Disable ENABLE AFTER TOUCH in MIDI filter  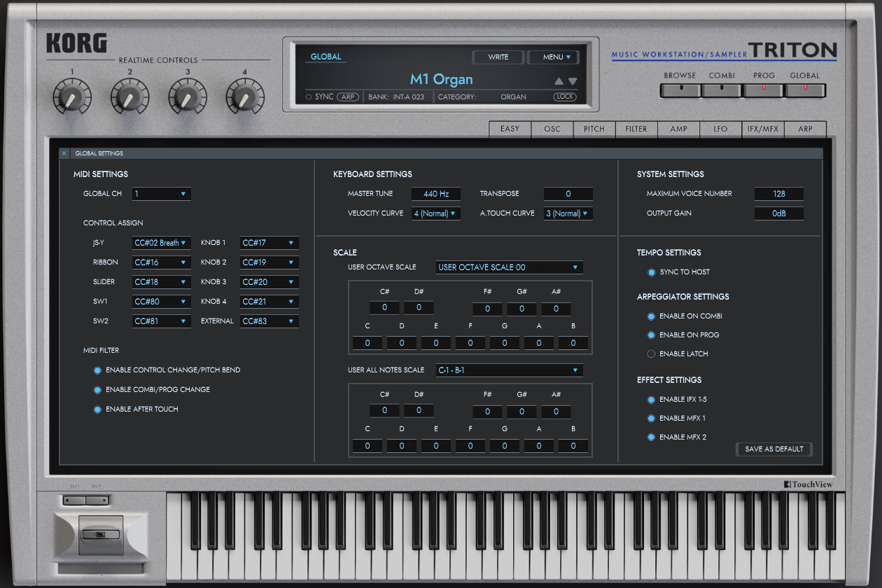97,409
